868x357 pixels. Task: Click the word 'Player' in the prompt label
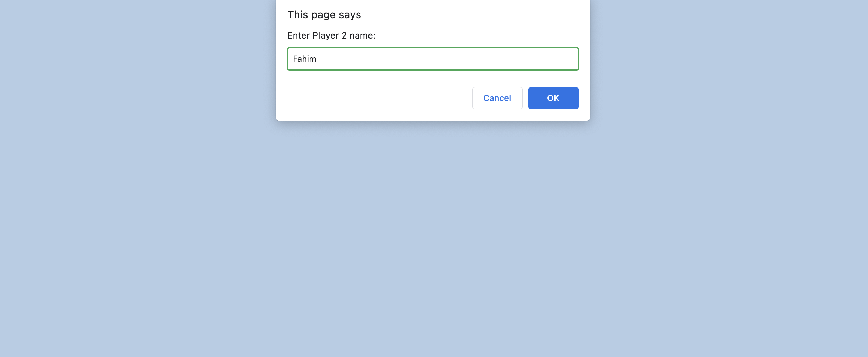pyautogui.click(x=326, y=35)
